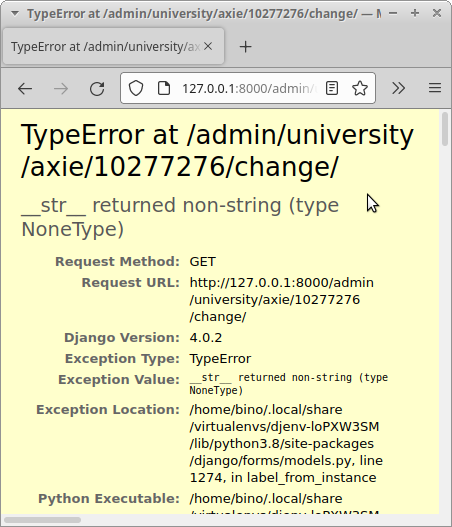Click the 'Request URL:' label
Image resolution: width=452 pixels, height=527 pixels.
pyautogui.click(x=131, y=283)
